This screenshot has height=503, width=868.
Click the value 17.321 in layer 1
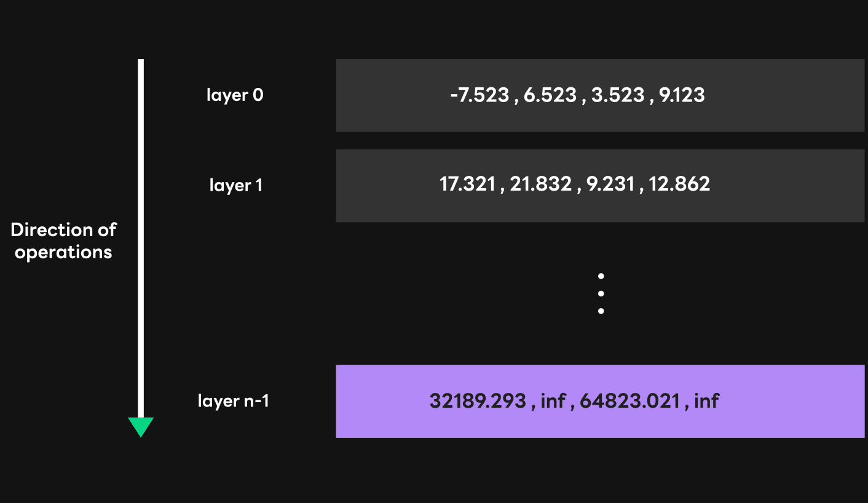(468, 184)
